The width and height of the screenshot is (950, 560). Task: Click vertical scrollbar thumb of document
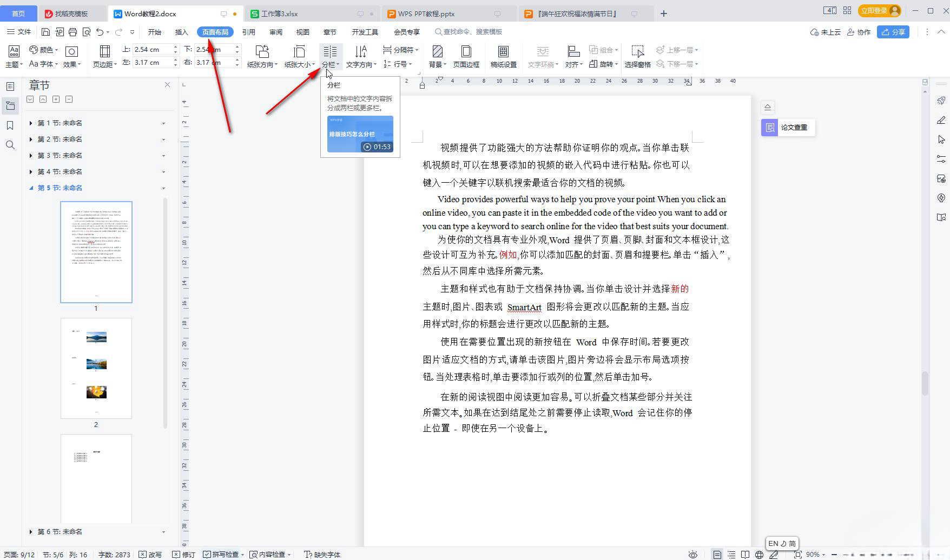pyautogui.click(x=925, y=383)
